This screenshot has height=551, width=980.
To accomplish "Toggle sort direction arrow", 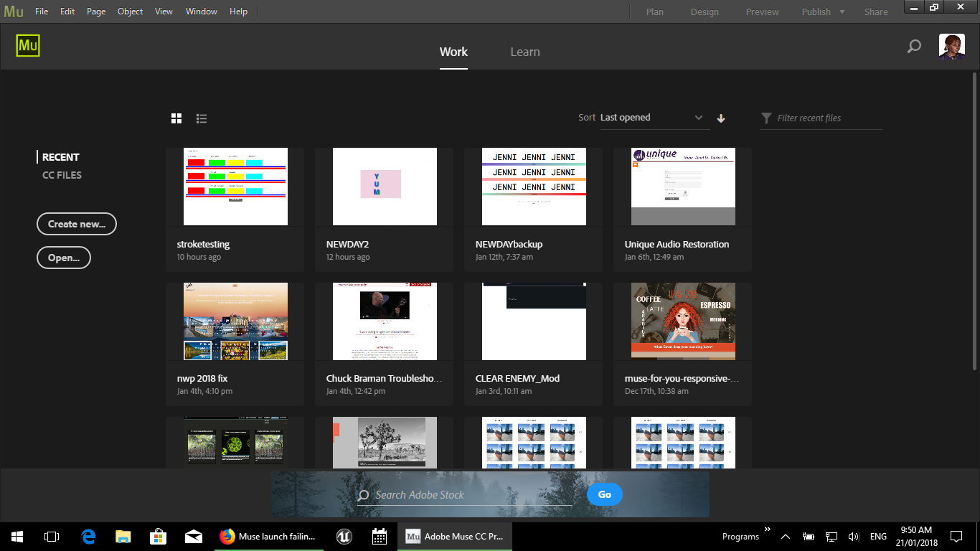I will (721, 118).
